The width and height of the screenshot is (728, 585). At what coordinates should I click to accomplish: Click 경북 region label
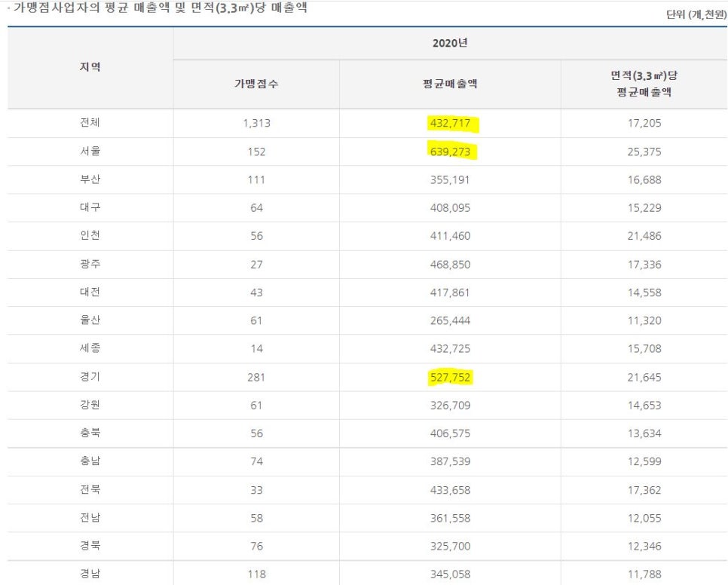coord(90,546)
